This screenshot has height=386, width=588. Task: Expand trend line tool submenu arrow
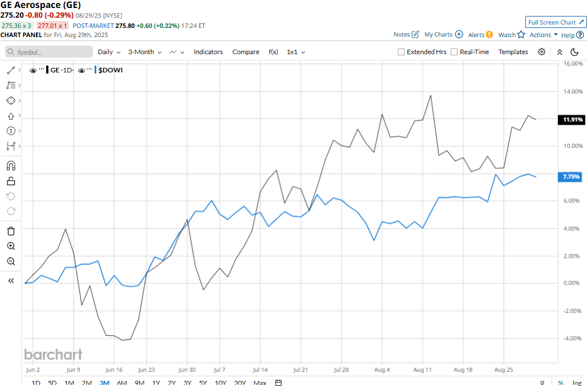(19, 70)
